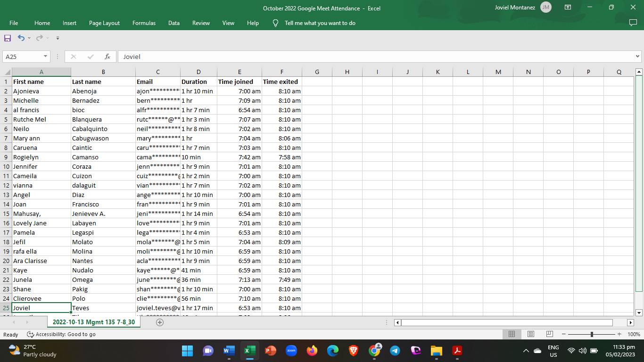Click the Undo arrow icon
644x362 pixels.
point(21,38)
